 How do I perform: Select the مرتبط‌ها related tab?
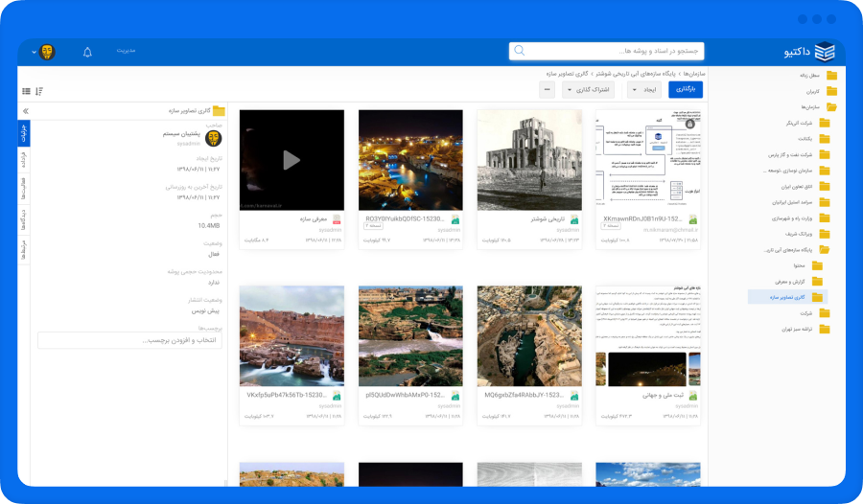(24, 250)
